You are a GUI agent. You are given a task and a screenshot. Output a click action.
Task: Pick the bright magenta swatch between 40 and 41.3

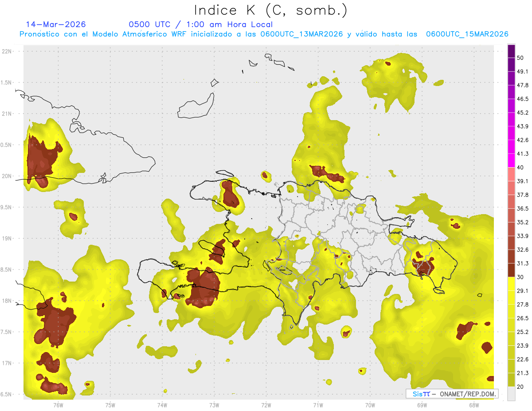click(511, 160)
